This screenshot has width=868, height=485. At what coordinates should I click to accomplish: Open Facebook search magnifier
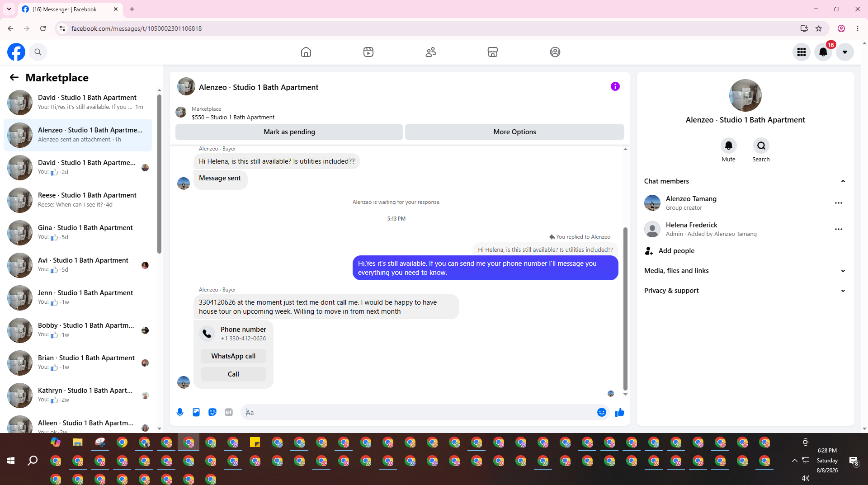[x=38, y=52]
